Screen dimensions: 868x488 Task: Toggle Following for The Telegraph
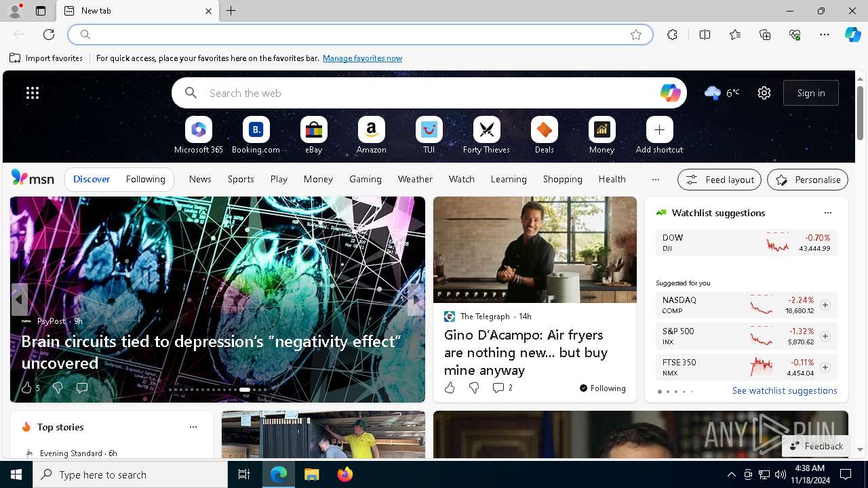602,388
